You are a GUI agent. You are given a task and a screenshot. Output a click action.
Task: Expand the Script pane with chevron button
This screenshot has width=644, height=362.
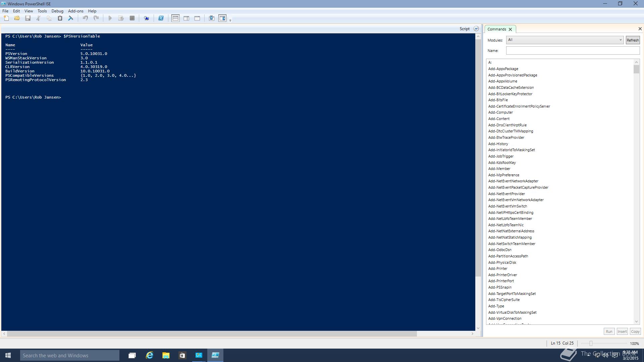click(476, 29)
